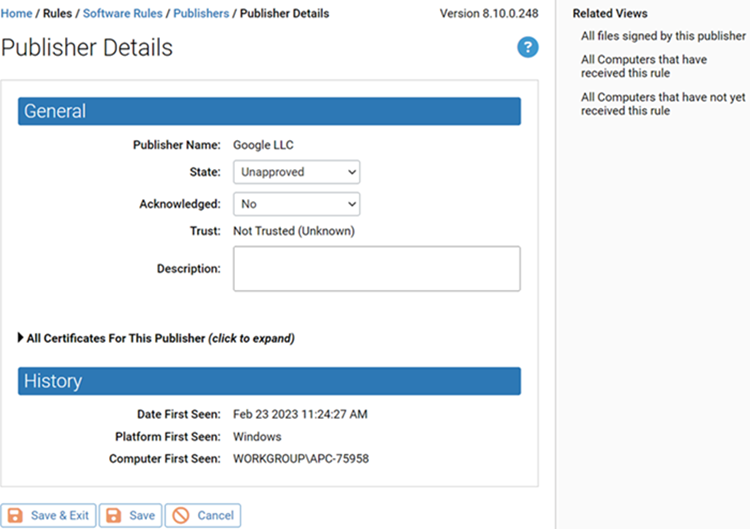Viewport: 750px width, 529px height.
Task: Select the Google LLC publisher name text
Action: [x=263, y=145]
